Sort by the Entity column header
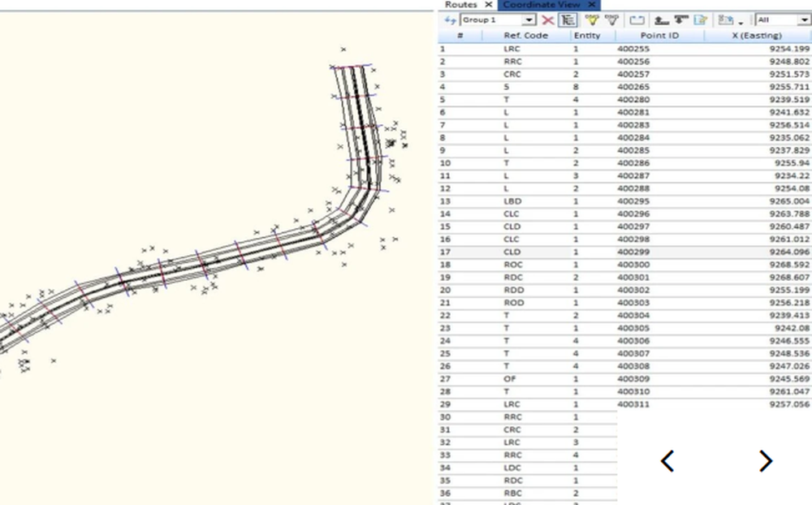Image resolution: width=812 pixels, height=505 pixels. pos(587,36)
